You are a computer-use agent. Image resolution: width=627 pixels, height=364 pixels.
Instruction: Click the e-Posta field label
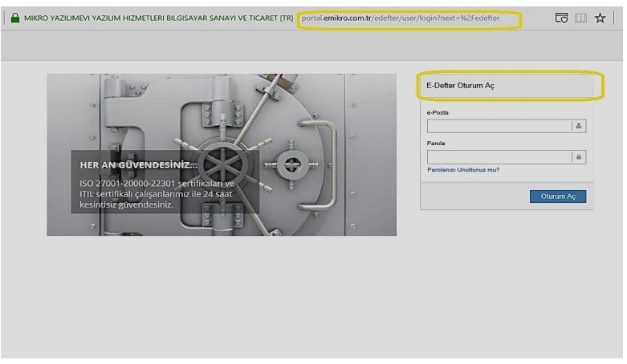438,113
